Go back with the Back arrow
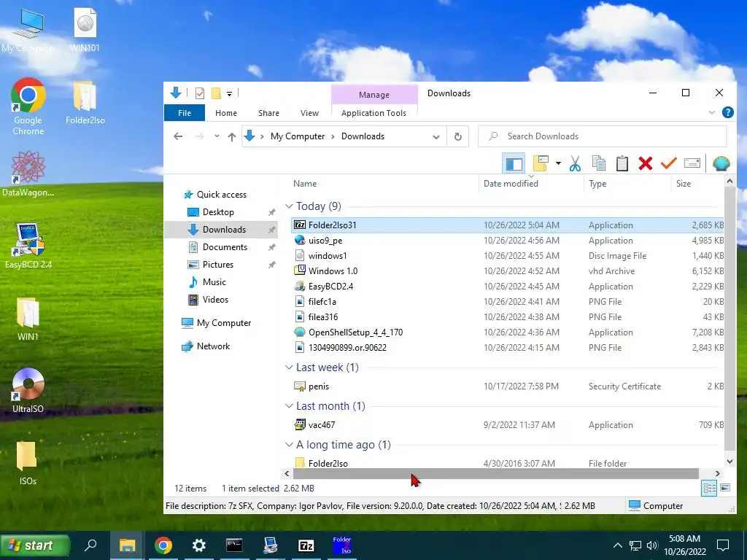Image resolution: width=747 pixels, height=560 pixels. pyautogui.click(x=178, y=136)
